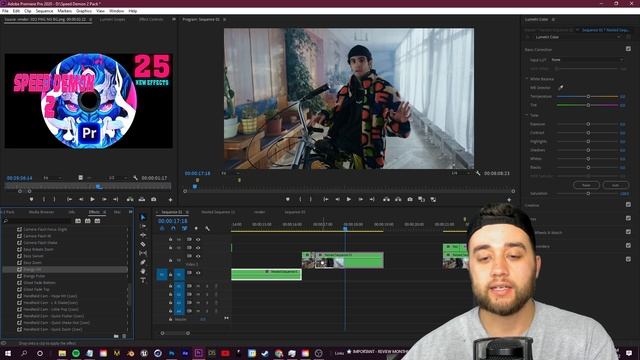Click the Reset button in Tone section
This screenshot has height=360, width=640.
click(586, 185)
